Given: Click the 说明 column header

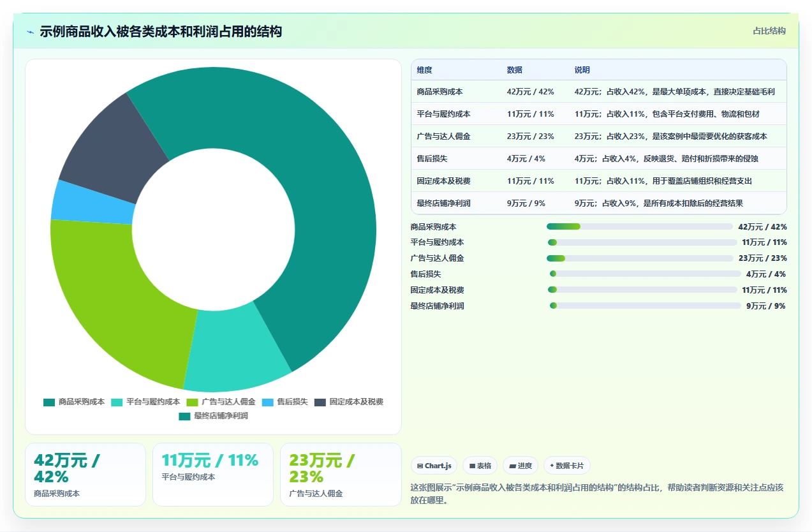Looking at the screenshot, I should 582,70.
